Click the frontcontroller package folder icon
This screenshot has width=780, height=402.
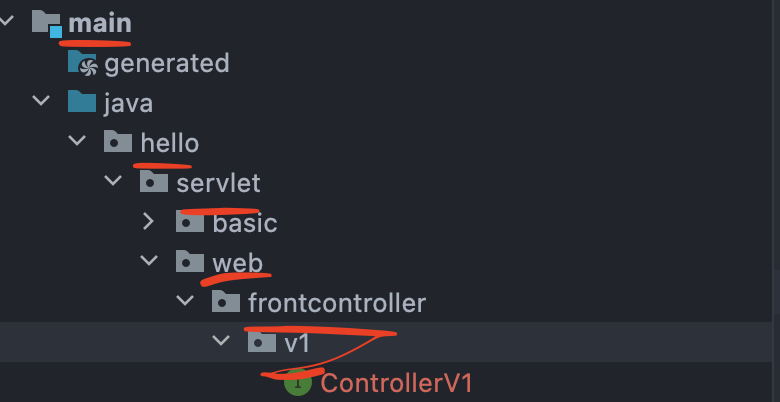[x=226, y=302]
